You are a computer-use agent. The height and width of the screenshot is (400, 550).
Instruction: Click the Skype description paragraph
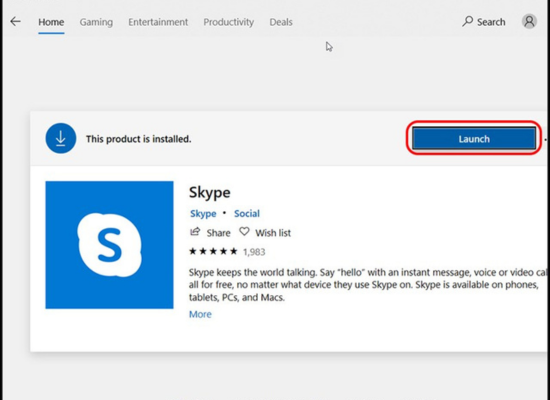point(367,285)
